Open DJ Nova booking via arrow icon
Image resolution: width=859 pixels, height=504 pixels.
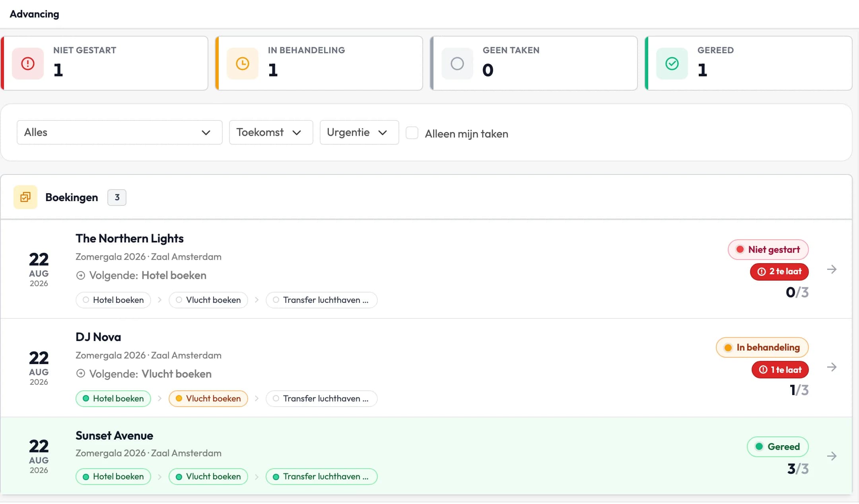point(832,367)
